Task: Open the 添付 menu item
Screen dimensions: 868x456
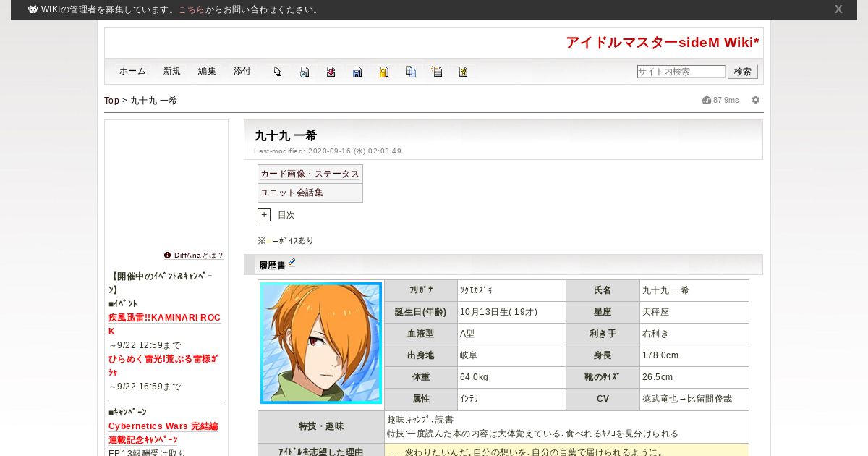Action: coord(242,71)
